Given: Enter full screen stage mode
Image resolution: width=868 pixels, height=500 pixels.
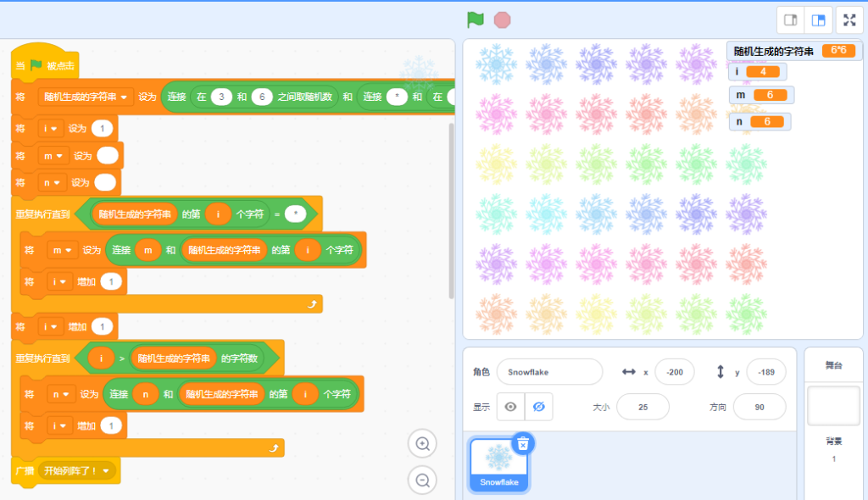Looking at the screenshot, I should (849, 20).
